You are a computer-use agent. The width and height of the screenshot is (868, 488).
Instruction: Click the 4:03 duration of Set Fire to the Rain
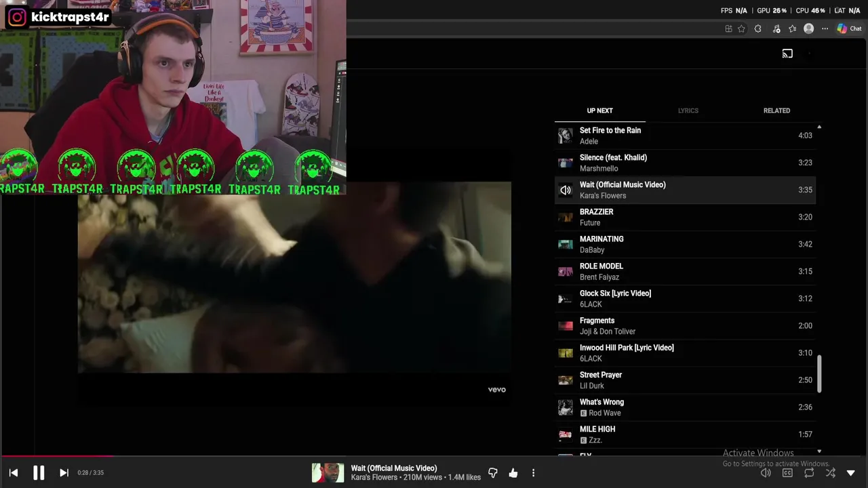[805, 136]
